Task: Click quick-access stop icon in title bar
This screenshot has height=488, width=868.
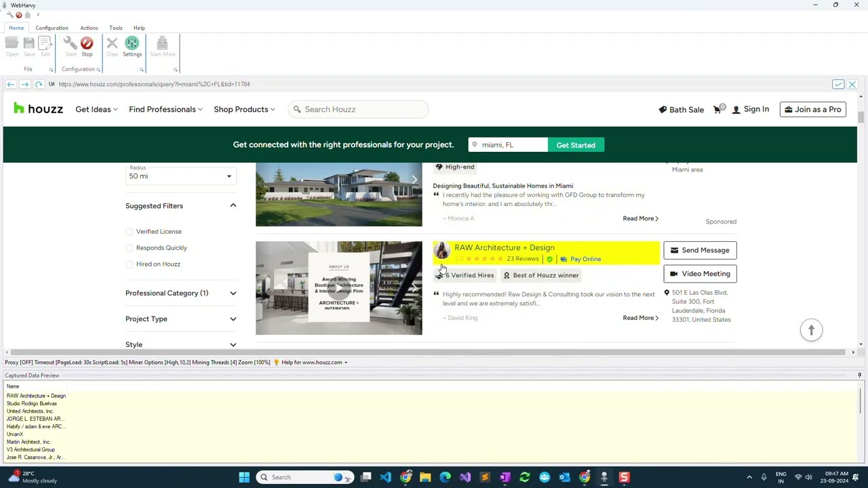Action: [x=18, y=14]
